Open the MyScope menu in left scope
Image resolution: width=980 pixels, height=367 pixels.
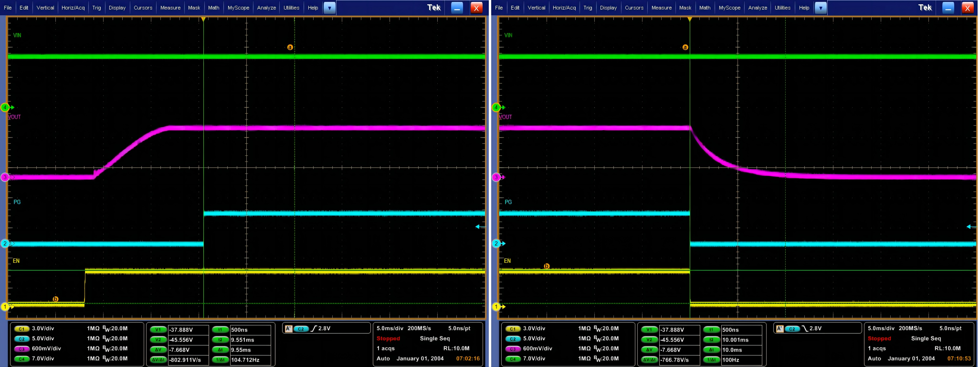pos(238,8)
